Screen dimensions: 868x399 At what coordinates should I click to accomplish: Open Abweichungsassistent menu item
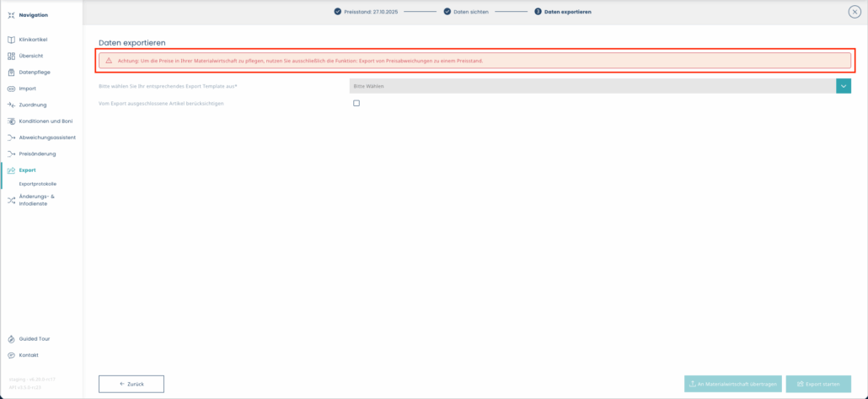47,137
